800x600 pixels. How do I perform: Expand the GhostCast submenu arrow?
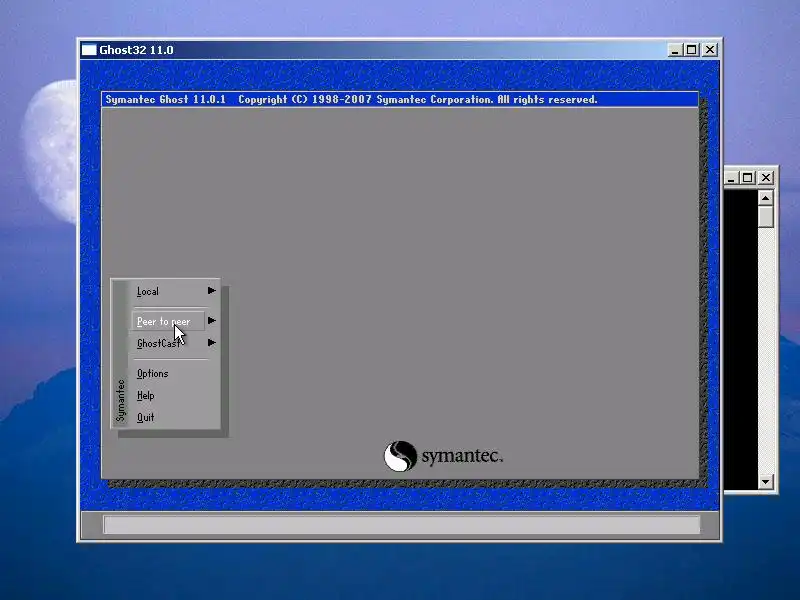pyautogui.click(x=212, y=343)
